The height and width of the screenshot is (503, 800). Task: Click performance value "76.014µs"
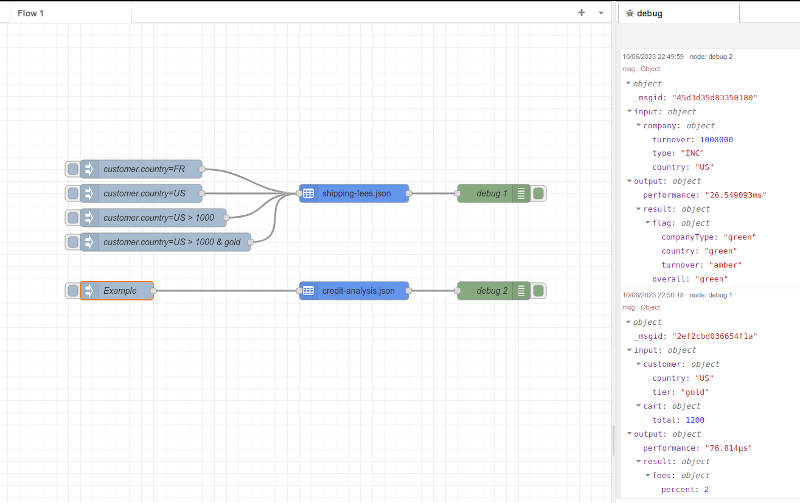coord(728,448)
